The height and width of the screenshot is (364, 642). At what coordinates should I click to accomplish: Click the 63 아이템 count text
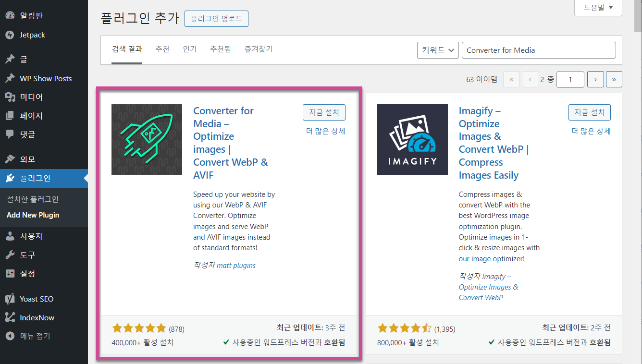pyautogui.click(x=481, y=80)
